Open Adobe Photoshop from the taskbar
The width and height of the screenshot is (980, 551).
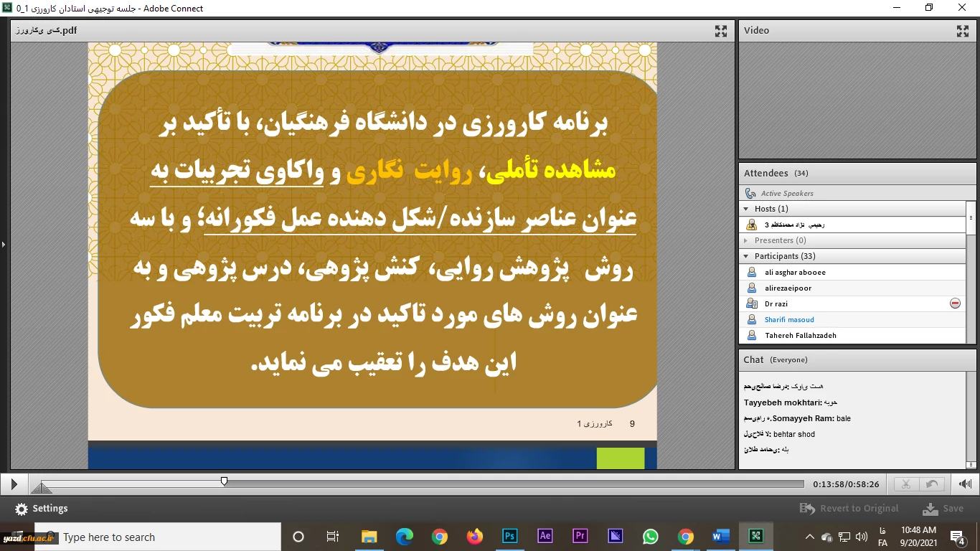pos(510,537)
